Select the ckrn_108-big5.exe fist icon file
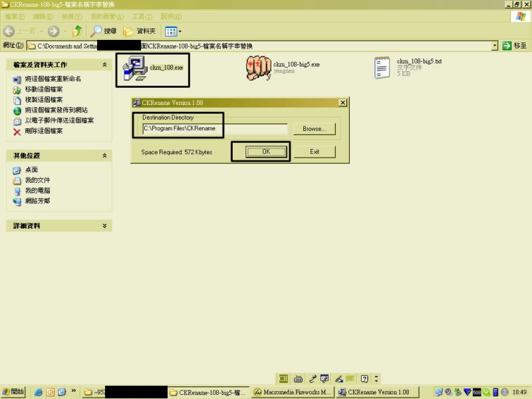This screenshot has width=532, height=399. (283, 68)
